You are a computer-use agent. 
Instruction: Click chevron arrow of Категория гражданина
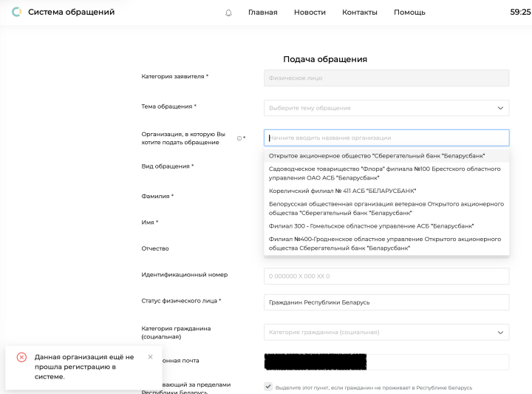click(500, 332)
